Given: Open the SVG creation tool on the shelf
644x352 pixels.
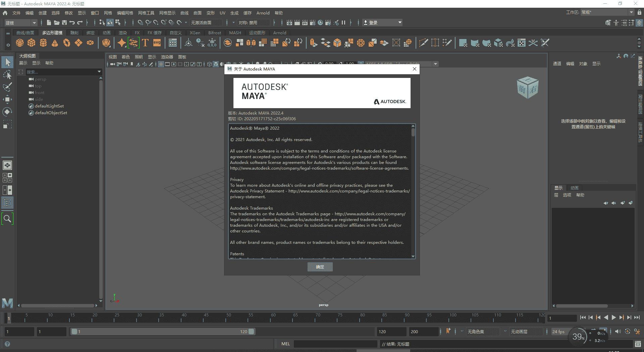Looking at the screenshot, I should pos(156,43).
